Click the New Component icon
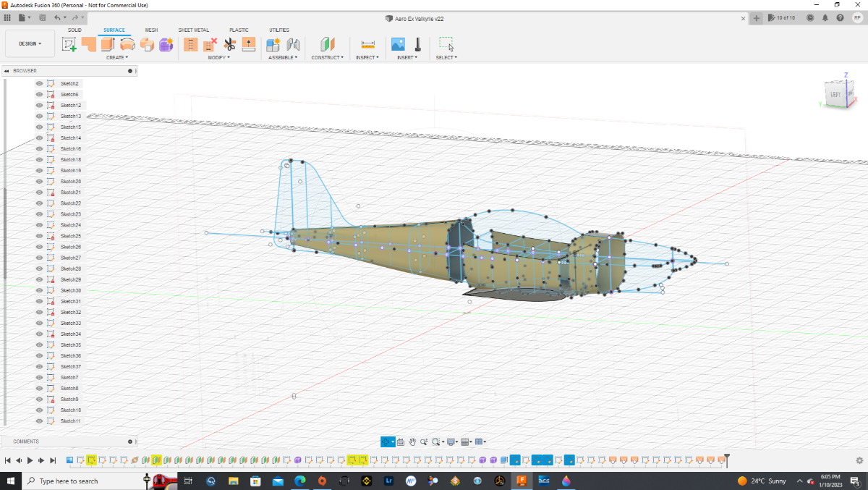Viewport: 868px width, 490px height. tap(273, 45)
